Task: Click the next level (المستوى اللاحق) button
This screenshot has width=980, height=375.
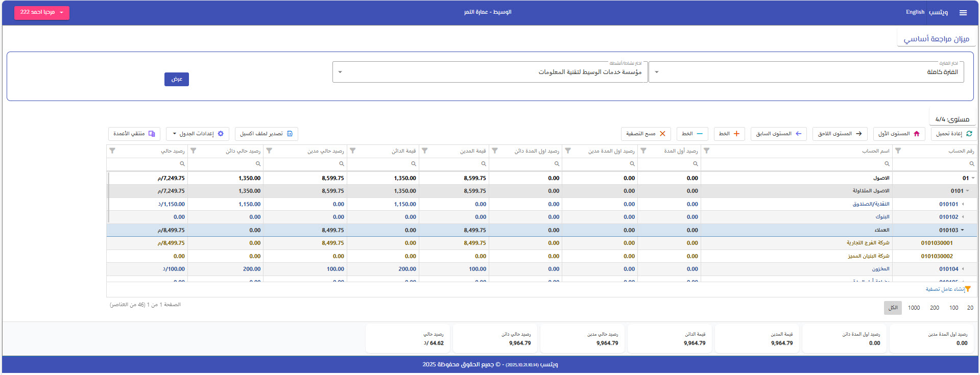Action: (x=840, y=134)
